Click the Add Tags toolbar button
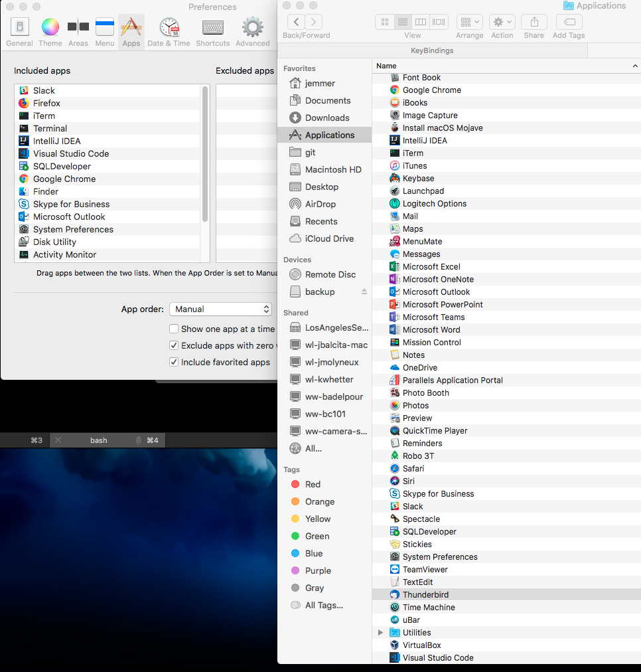 click(x=569, y=22)
